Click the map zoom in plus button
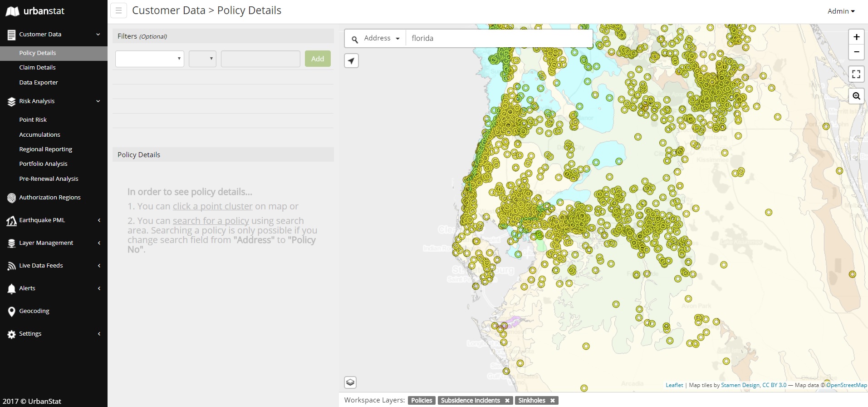The width and height of the screenshot is (868, 407). (x=856, y=37)
